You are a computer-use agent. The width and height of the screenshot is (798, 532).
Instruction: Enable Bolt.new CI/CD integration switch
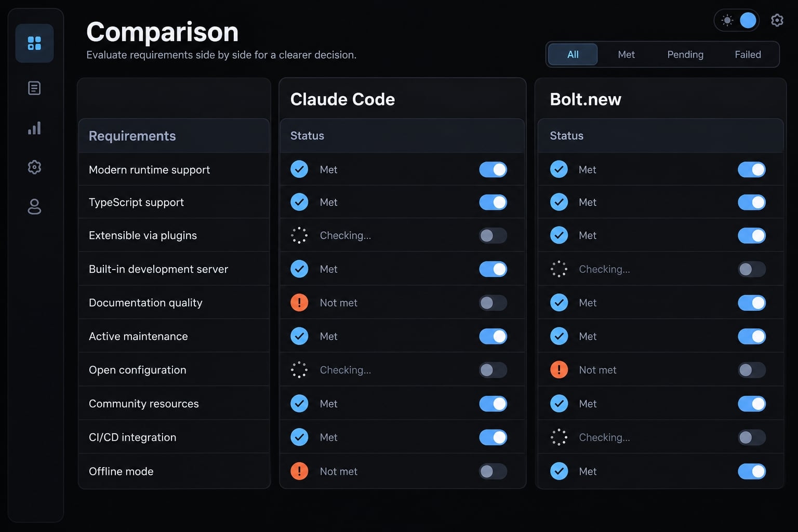click(752, 437)
